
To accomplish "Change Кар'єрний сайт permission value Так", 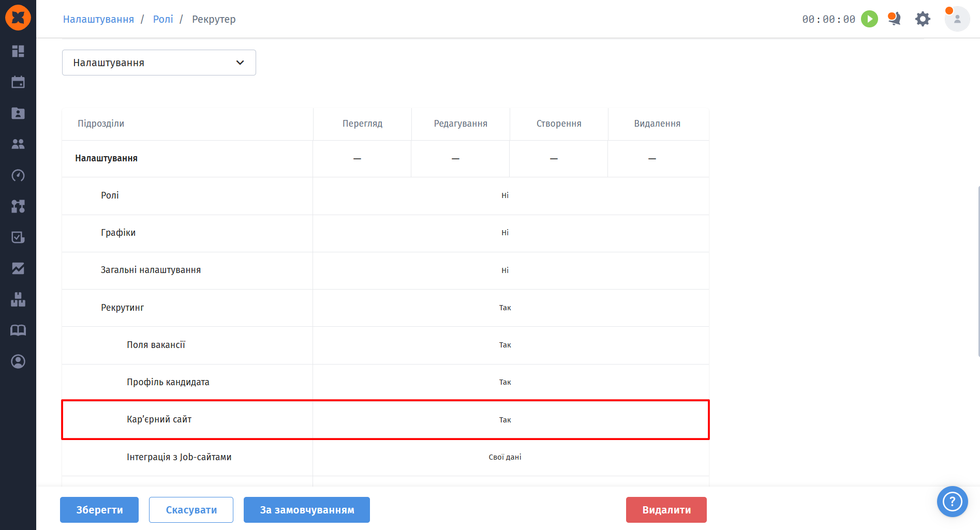I will [x=505, y=420].
